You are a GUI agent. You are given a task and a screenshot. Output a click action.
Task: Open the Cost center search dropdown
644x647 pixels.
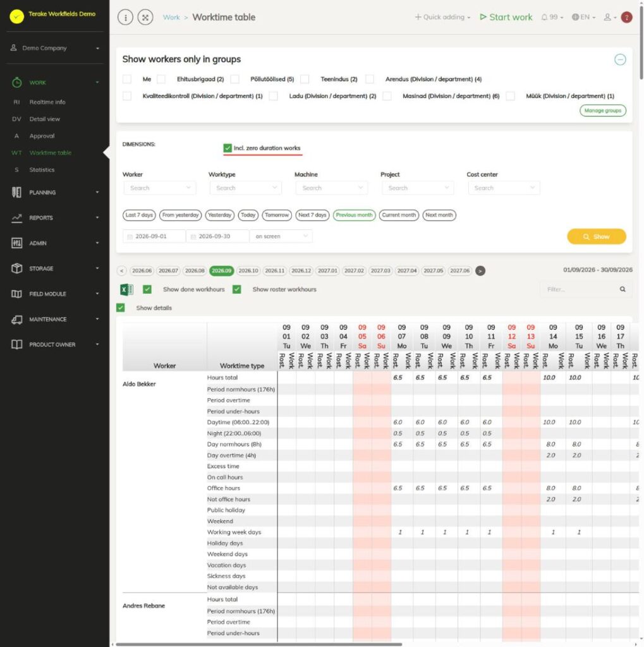504,188
